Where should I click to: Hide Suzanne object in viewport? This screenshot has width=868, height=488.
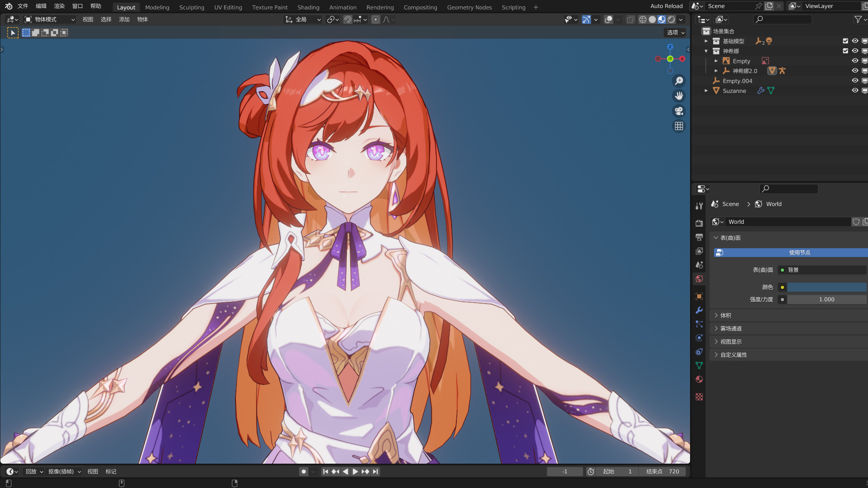(x=855, y=91)
